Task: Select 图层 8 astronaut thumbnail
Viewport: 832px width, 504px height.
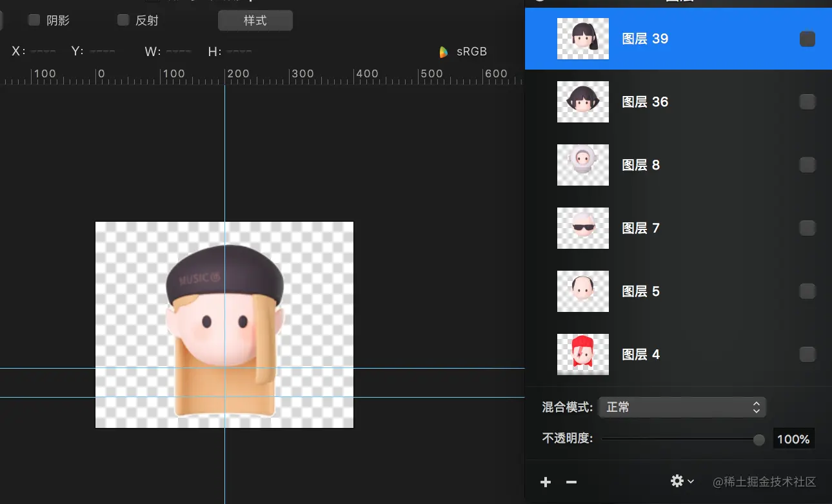Action: (x=583, y=165)
